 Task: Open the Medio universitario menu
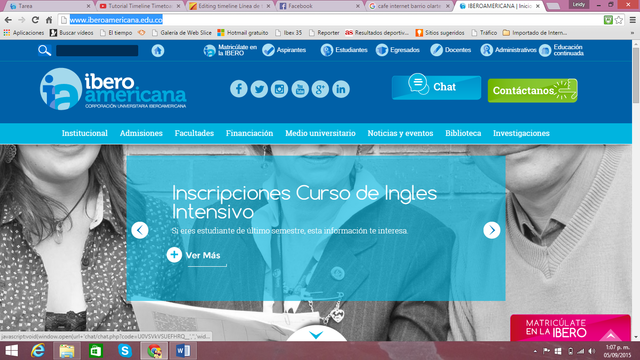320,133
